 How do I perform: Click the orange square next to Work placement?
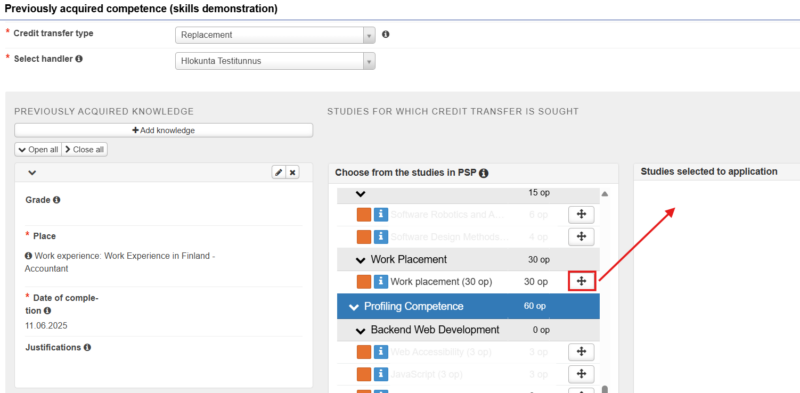(364, 282)
